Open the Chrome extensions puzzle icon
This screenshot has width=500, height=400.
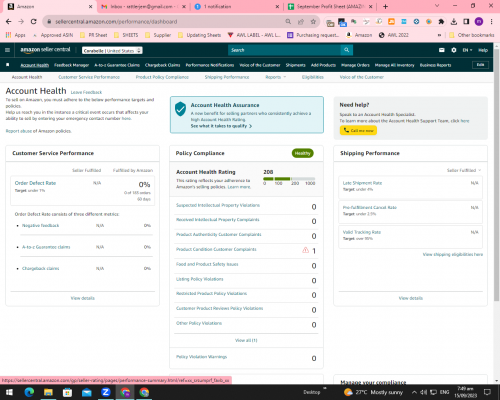441,22
